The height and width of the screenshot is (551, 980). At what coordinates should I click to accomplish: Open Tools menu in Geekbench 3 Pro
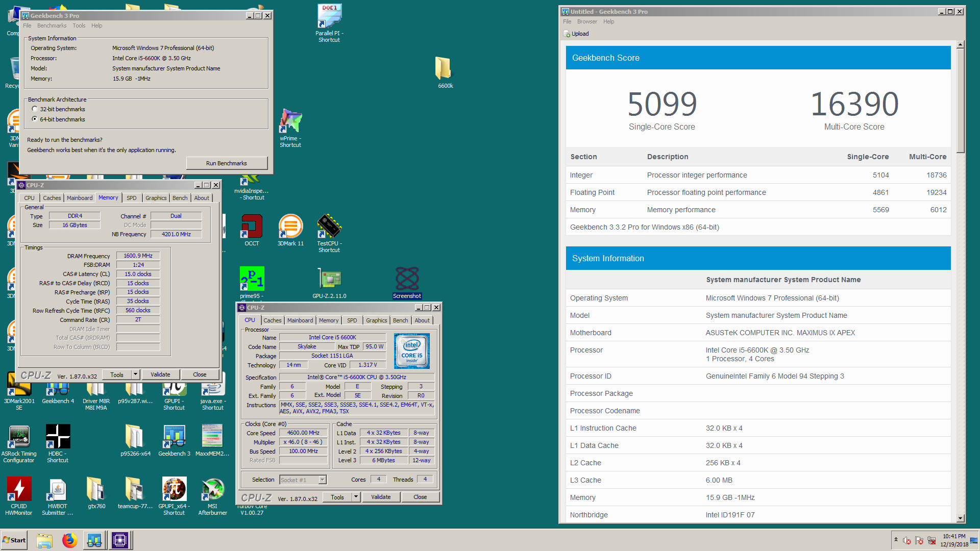[x=79, y=26]
